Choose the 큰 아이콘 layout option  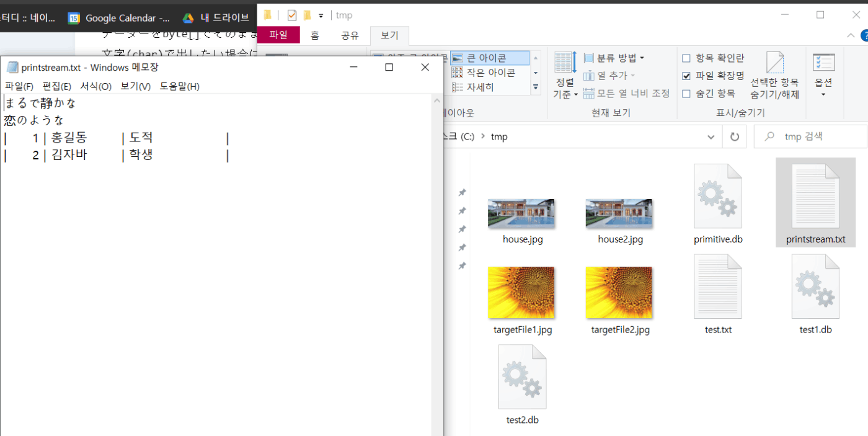[x=490, y=58]
